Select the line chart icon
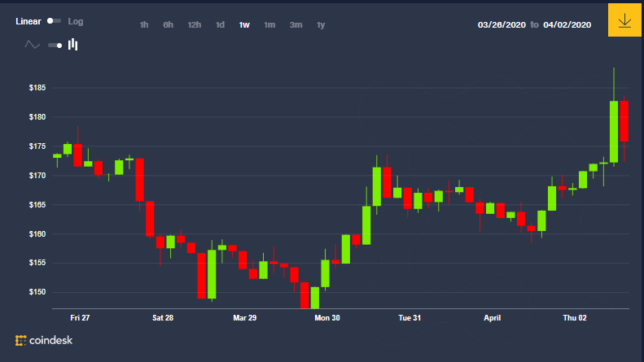The width and height of the screenshot is (644, 362). coord(32,45)
